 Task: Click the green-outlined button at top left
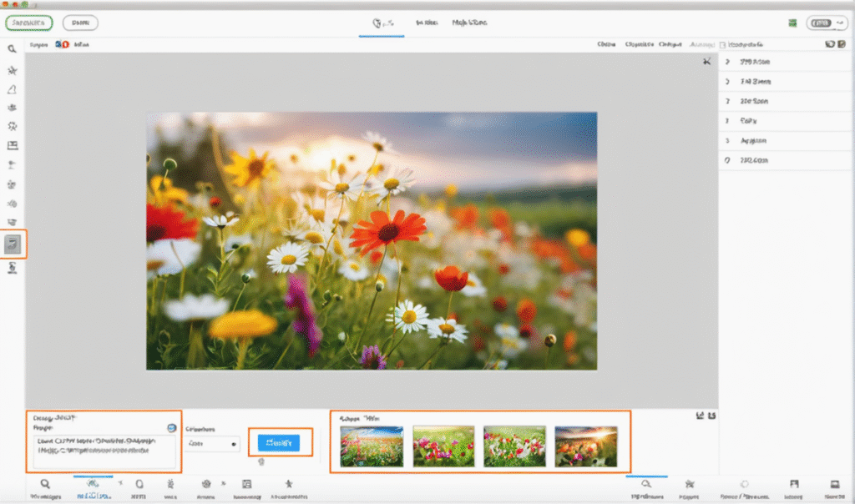[28, 23]
